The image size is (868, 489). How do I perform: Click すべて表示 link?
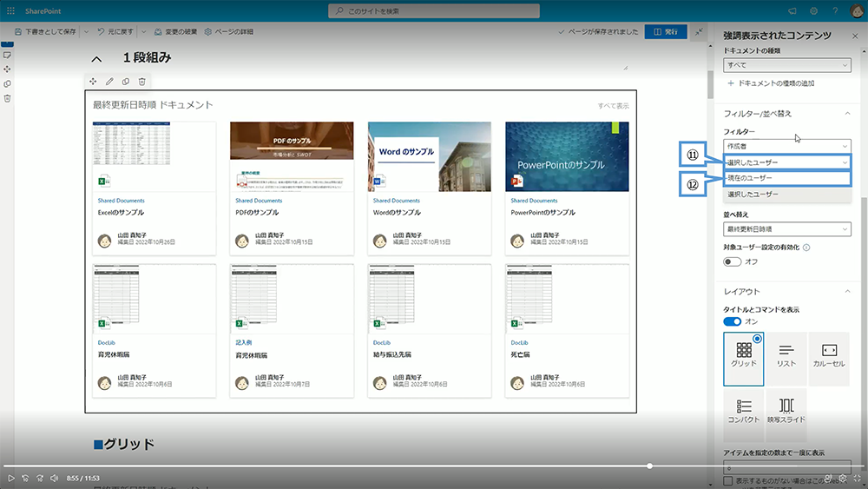click(613, 106)
